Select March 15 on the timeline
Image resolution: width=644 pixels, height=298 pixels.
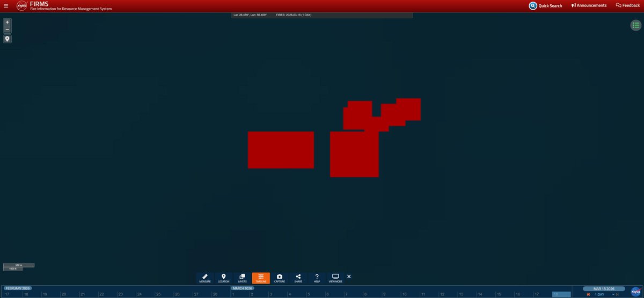tap(499, 294)
